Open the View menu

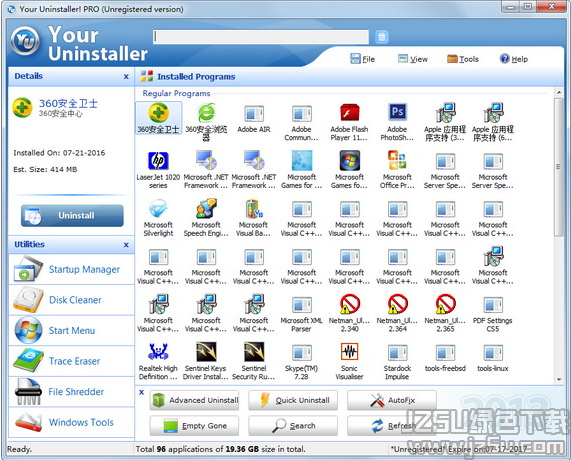tap(413, 59)
